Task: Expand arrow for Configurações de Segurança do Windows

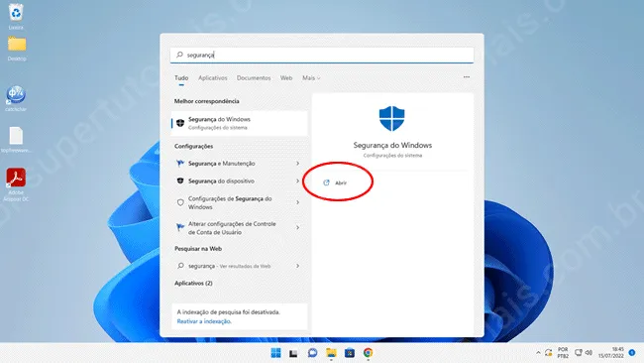Action: tap(298, 202)
